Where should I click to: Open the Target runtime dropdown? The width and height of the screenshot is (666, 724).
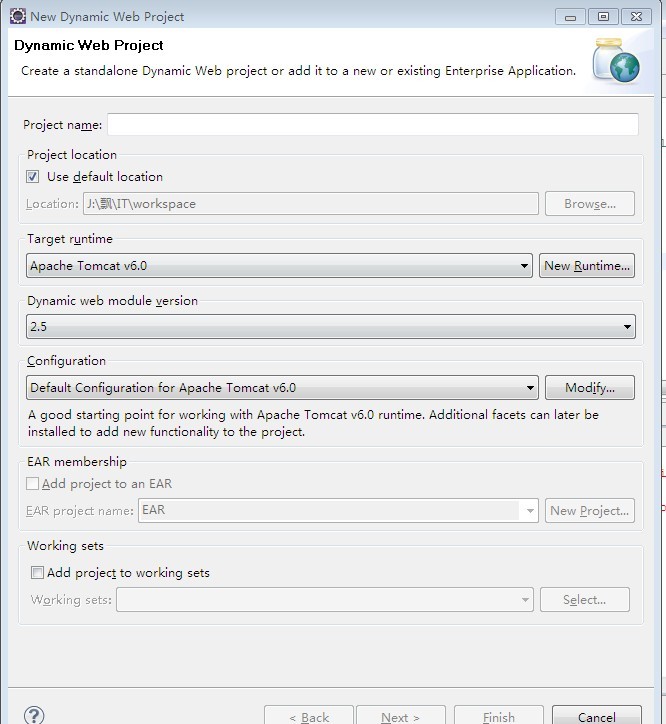click(x=525, y=266)
